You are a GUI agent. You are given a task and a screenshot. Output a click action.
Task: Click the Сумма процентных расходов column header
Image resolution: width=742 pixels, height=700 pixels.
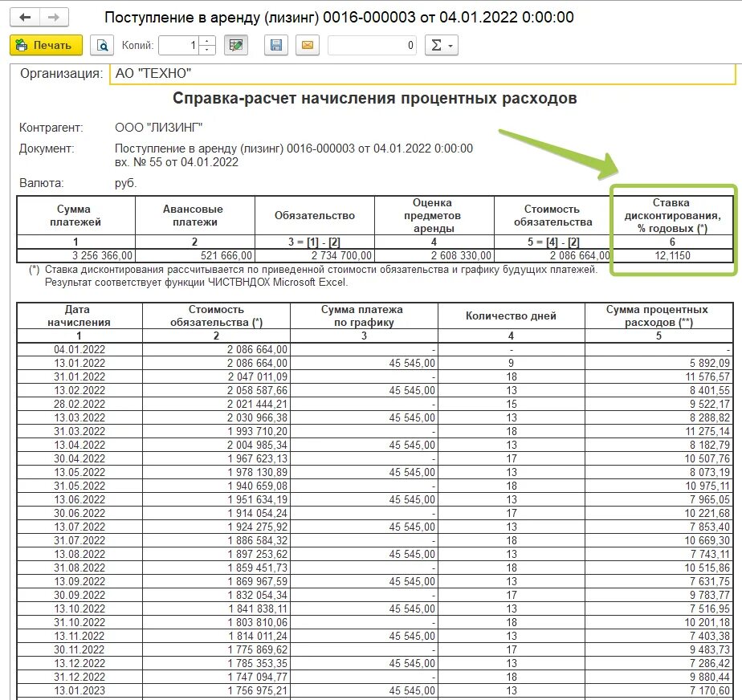pos(658,316)
